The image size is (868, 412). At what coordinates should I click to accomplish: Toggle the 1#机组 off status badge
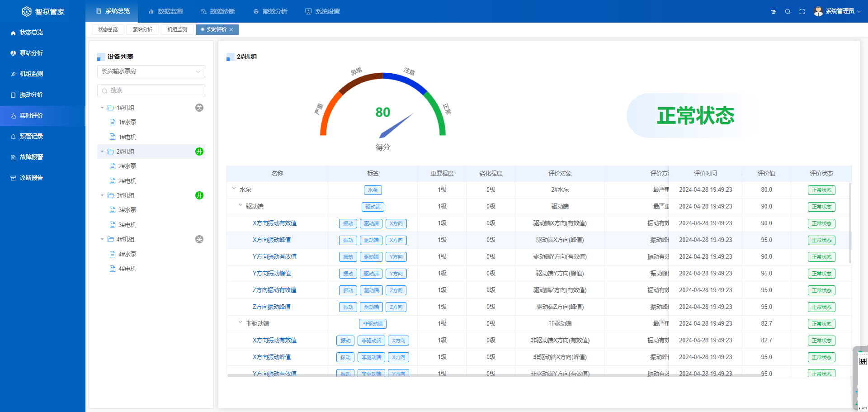[x=199, y=108]
